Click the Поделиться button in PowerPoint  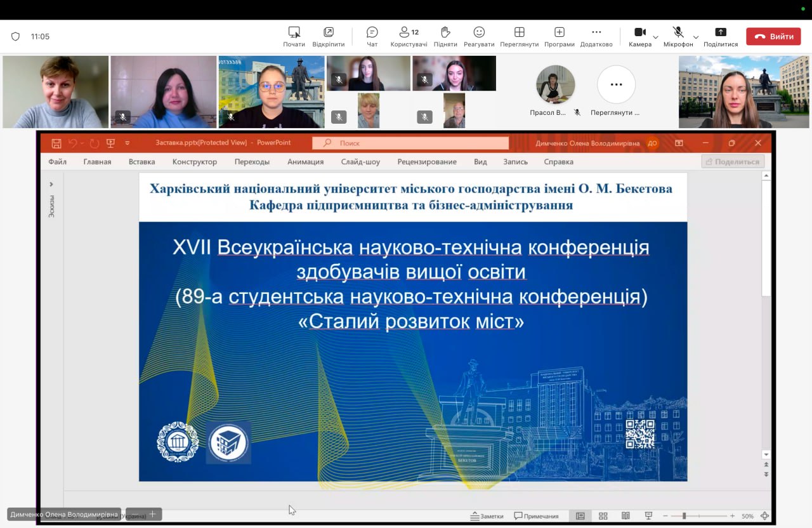(x=733, y=162)
